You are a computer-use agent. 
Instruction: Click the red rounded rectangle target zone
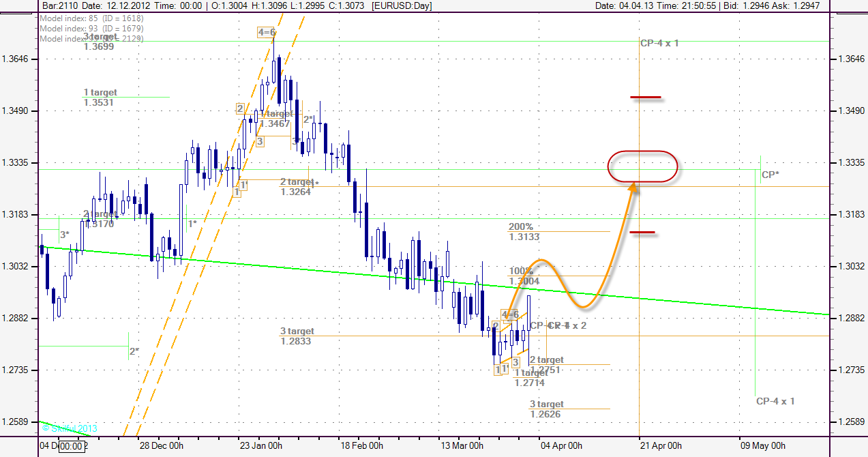(x=642, y=166)
